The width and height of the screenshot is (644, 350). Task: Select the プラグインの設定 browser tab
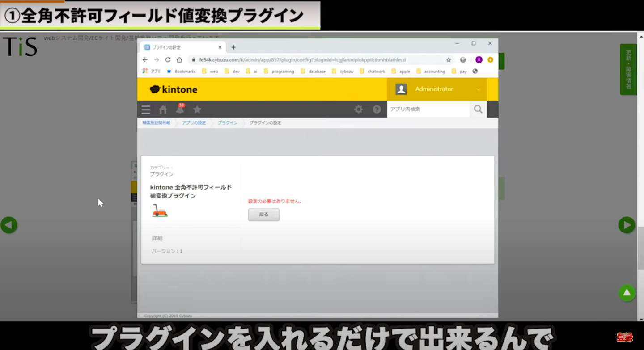179,47
